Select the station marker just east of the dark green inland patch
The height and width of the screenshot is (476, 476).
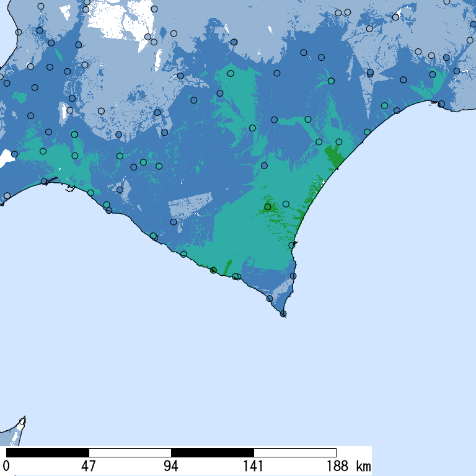tap(286, 204)
